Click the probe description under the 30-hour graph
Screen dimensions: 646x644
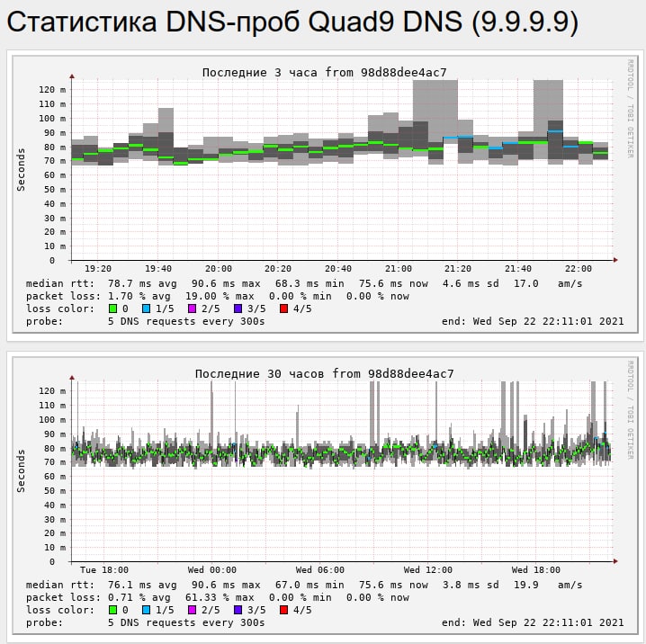[x=186, y=622]
